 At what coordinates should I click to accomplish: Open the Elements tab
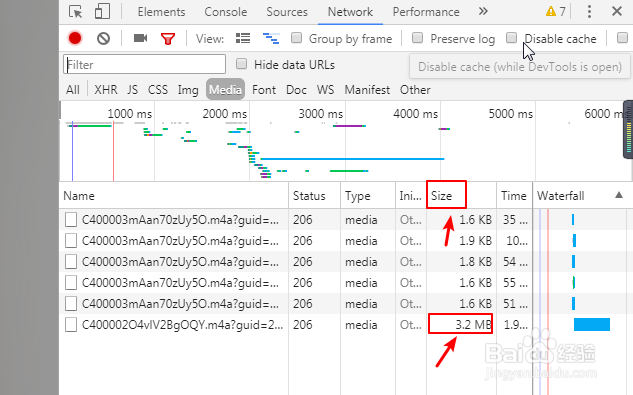(x=161, y=12)
